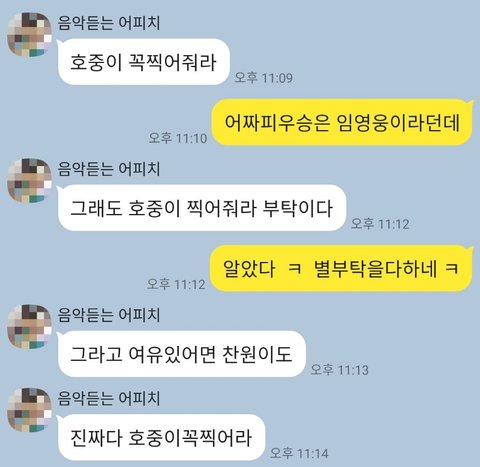The image size is (480, 467).
Task: Tap sender name above 그라고 여유있어면 message
Action: click(109, 315)
